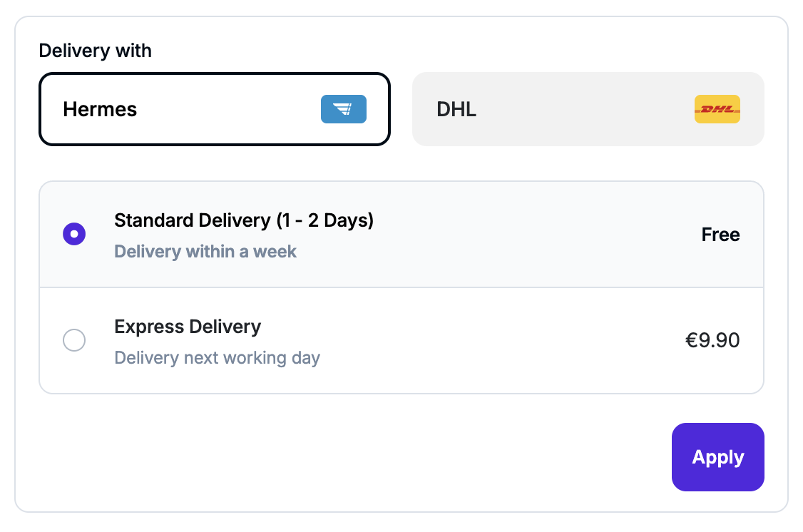Image resolution: width=803 pixels, height=532 pixels.
Task: Click the blue Hermes logo icon
Action: tap(343, 109)
